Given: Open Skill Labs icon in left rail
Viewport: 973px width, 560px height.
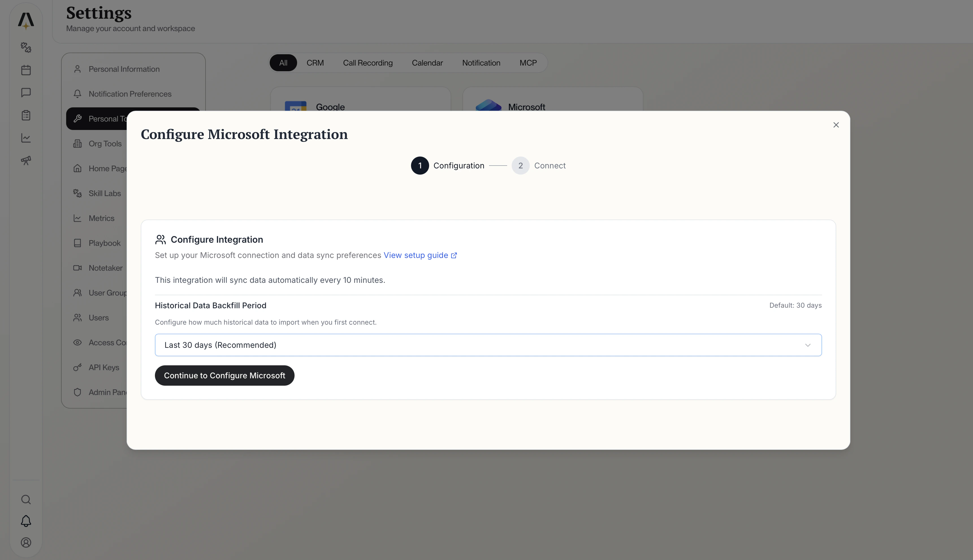Looking at the screenshot, I should (26, 47).
